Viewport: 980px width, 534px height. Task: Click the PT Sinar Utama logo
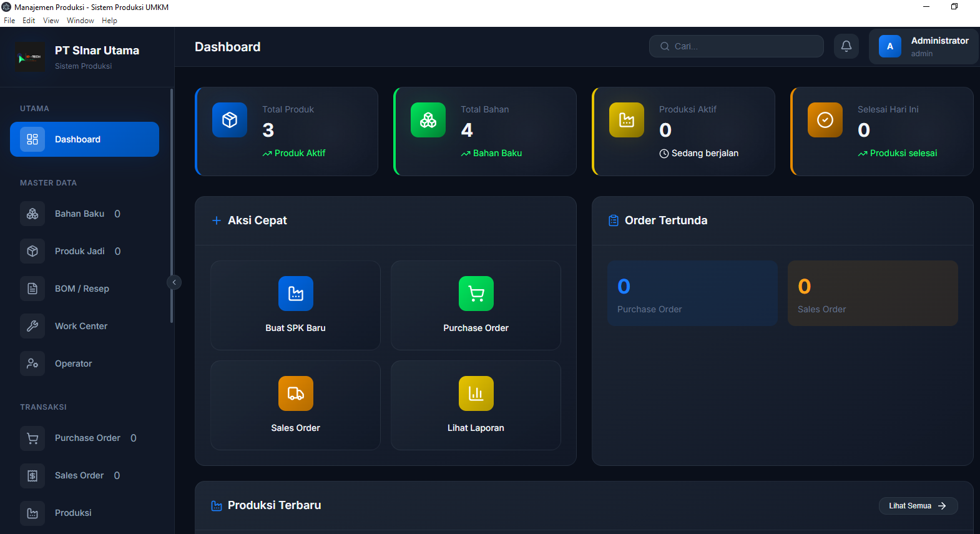[x=29, y=58]
